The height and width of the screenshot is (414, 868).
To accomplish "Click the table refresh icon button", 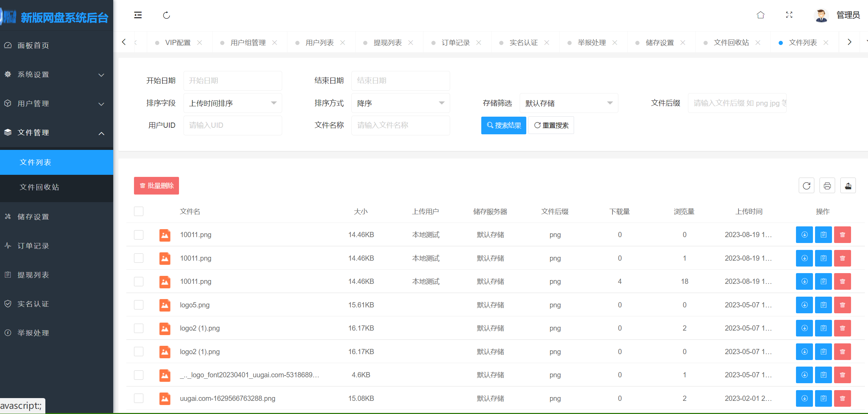I will 806,186.
